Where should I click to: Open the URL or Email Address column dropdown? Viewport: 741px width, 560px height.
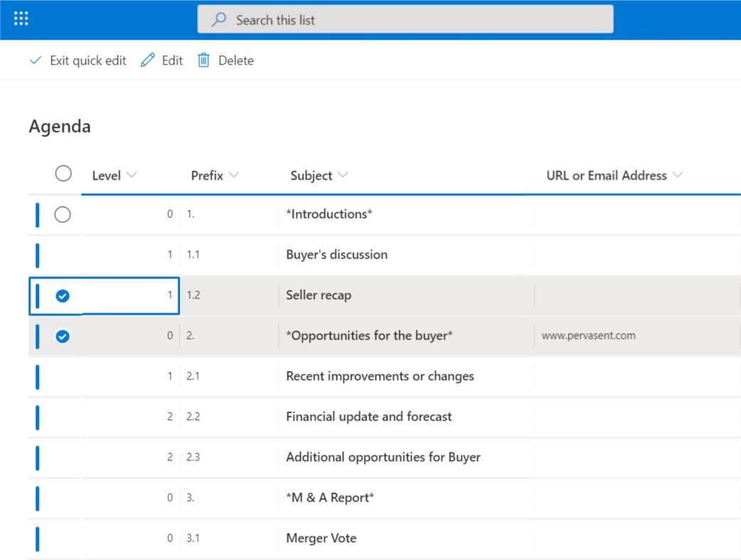(x=676, y=175)
